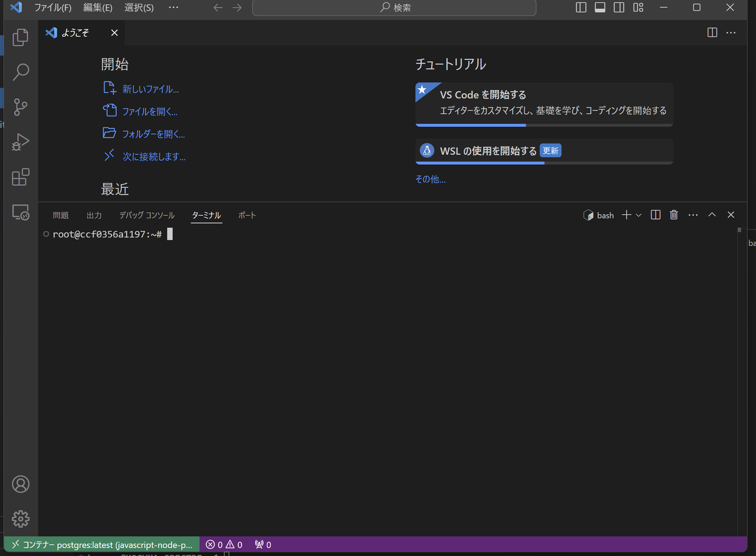The image size is (756, 556).
Task: Open the terminal launch profile dropdown arrow
Action: (638, 215)
